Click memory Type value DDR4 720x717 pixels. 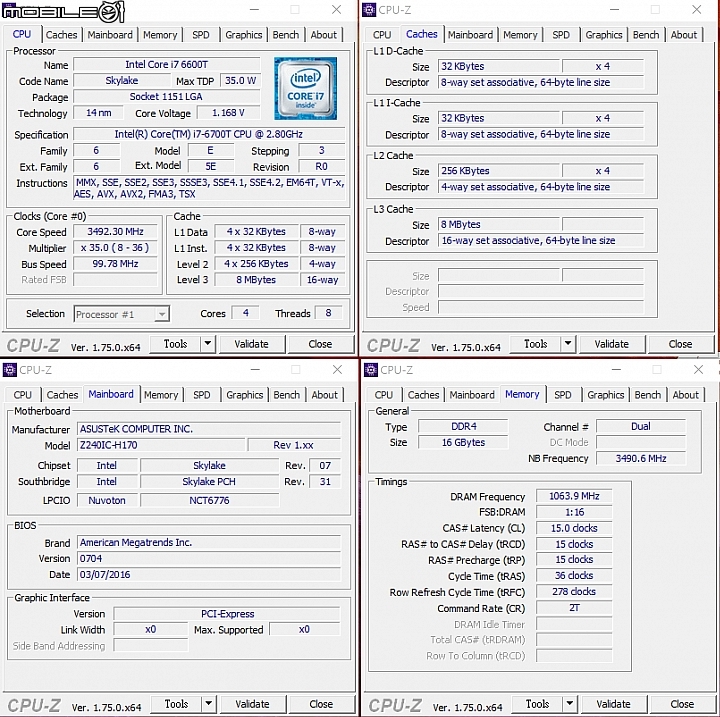(x=463, y=426)
